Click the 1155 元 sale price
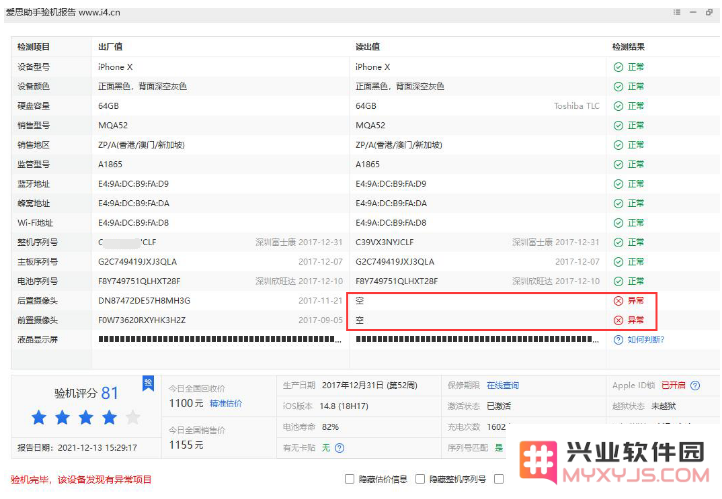Screen dimensions: 722x499 (x=186, y=445)
